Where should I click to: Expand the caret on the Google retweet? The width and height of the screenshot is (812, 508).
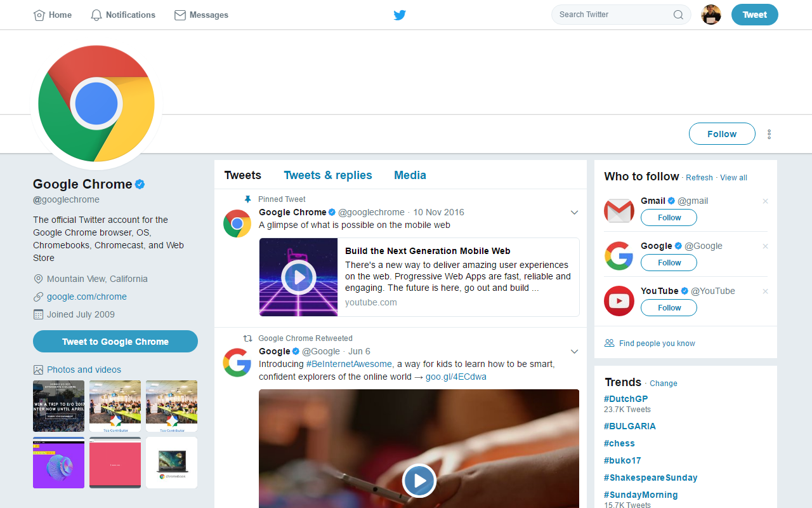click(574, 351)
